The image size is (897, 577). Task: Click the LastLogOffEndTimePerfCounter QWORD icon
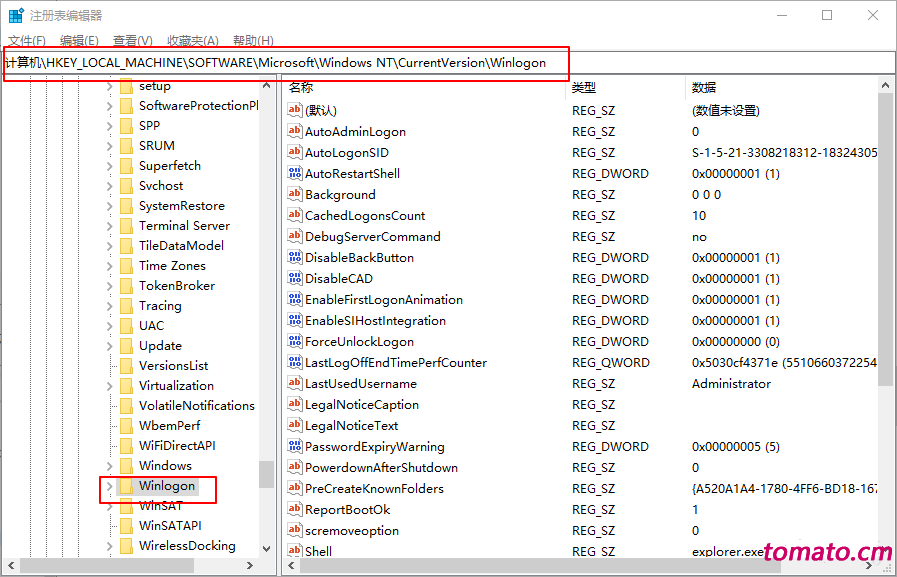[x=295, y=362]
